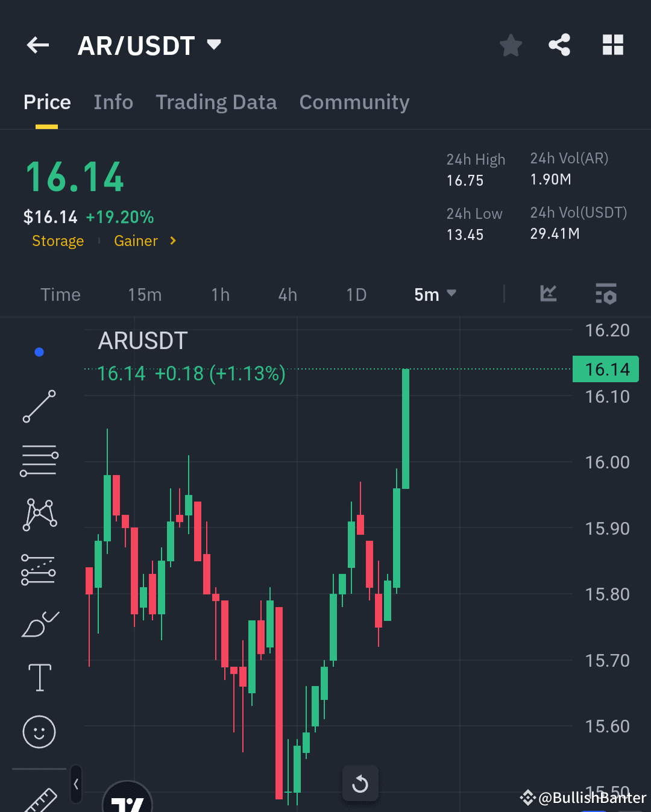Select the trend line drawing tool
The width and height of the screenshot is (651, 812).
point(39,407)
